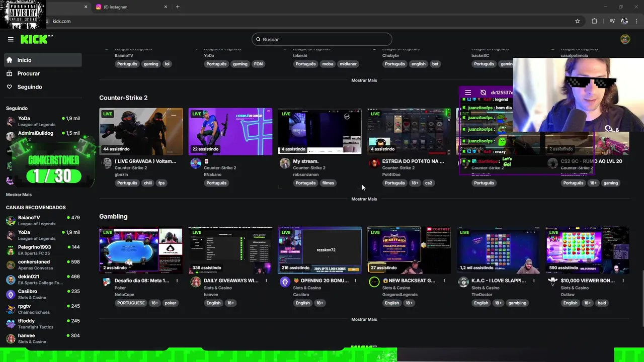
Task: Open AdmiralBulldog followed channel
Action: coord(43,135)
